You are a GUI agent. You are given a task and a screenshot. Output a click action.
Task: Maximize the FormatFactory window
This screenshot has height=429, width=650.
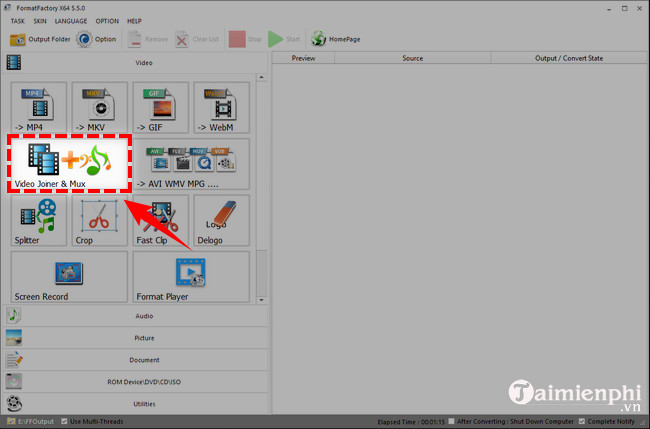click(624, 9)
